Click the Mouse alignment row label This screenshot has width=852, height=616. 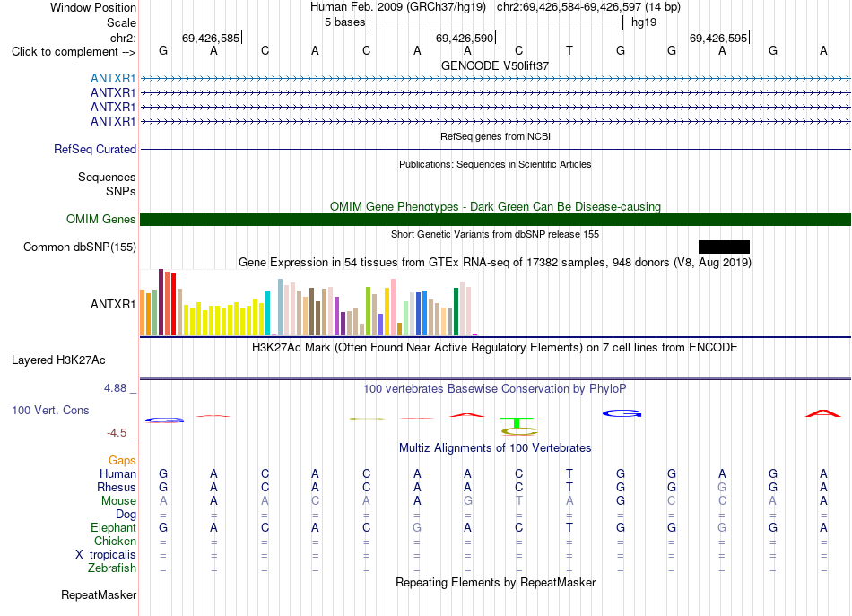coord(118,501)
